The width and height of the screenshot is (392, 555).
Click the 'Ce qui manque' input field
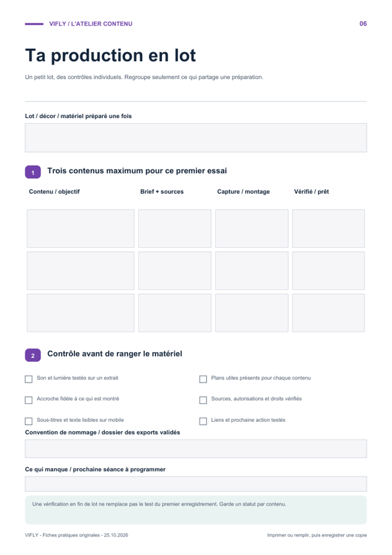[196, 484]
